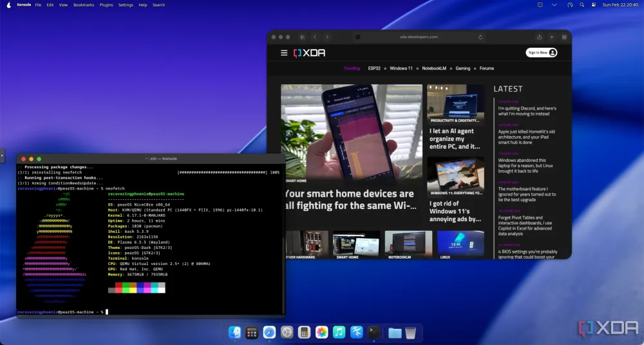Open 'I got rid of Windows 11's' article
The height and width of the screenshot is (345, 644).
[x=455, y=212]
